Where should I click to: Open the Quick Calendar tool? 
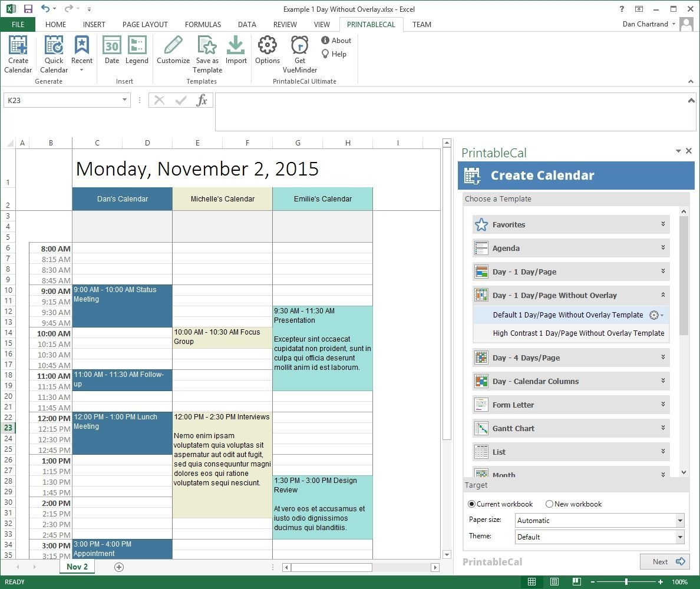pos(54,54)
